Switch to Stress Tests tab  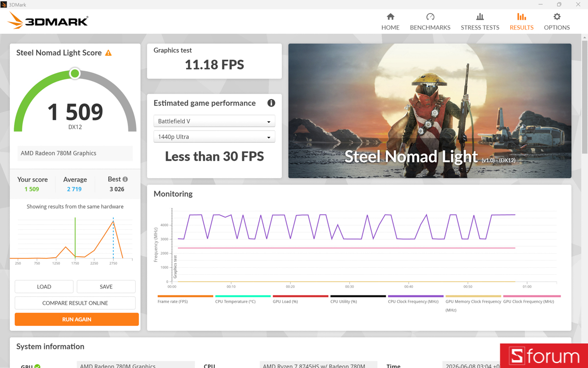tap(480, 22)
